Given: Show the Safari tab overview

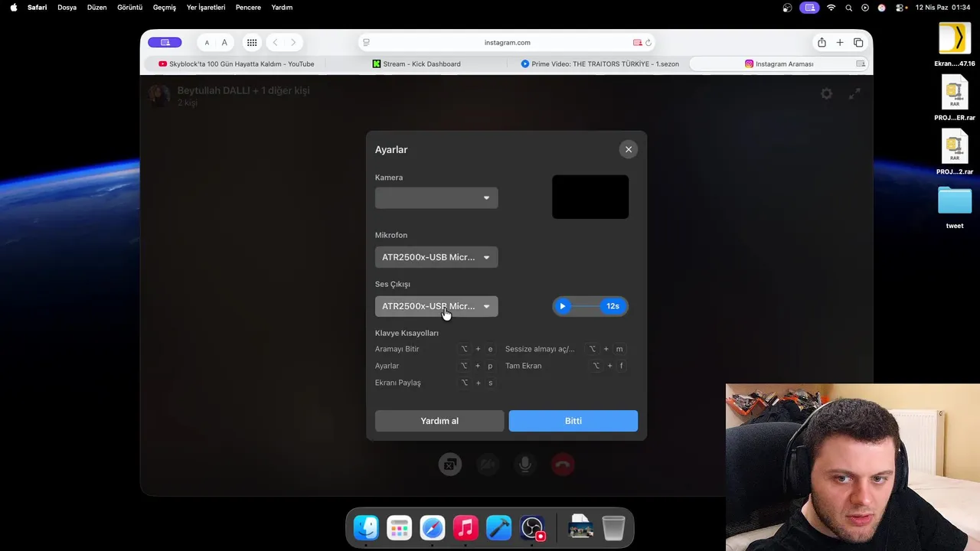Looking at the screenshot, I should point(858,43).
